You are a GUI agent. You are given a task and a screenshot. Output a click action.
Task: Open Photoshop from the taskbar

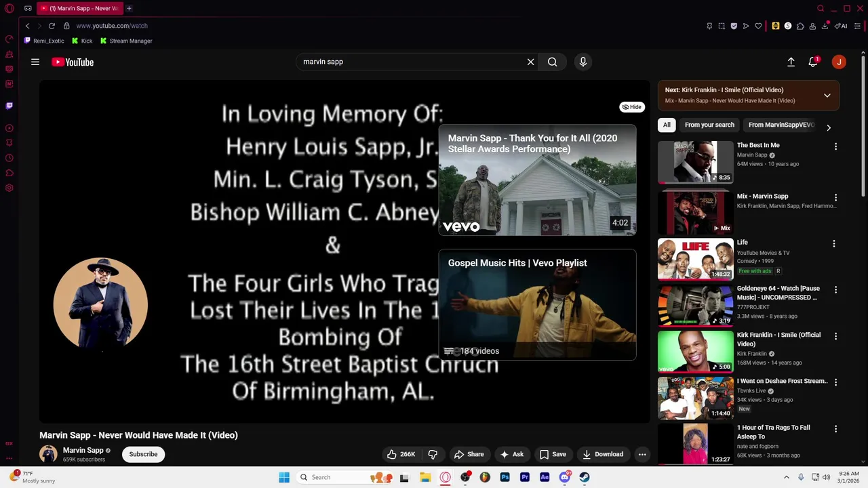(505, 477)
